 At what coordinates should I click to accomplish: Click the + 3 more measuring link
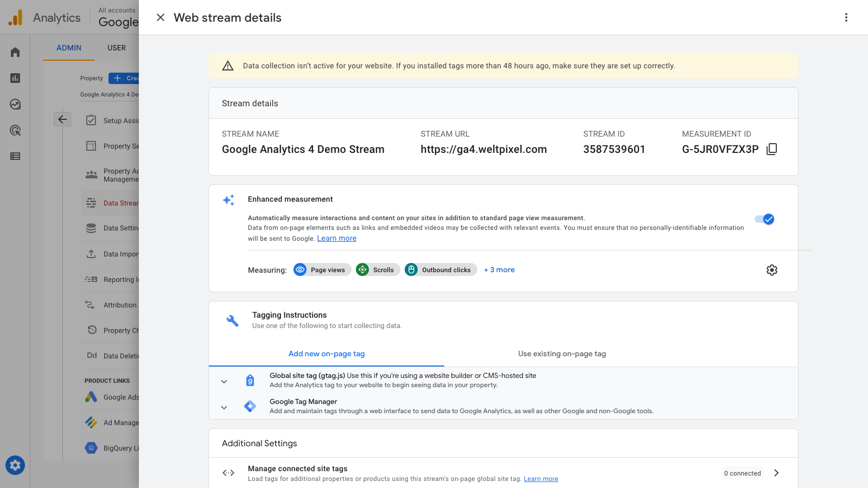tap(499, 269)
